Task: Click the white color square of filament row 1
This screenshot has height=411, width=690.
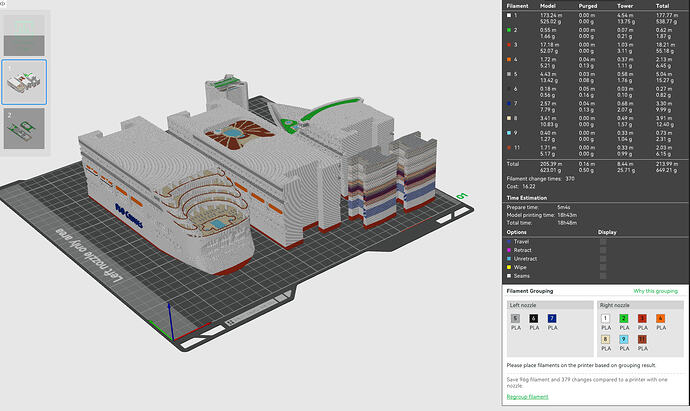Action: click(509, 15)
